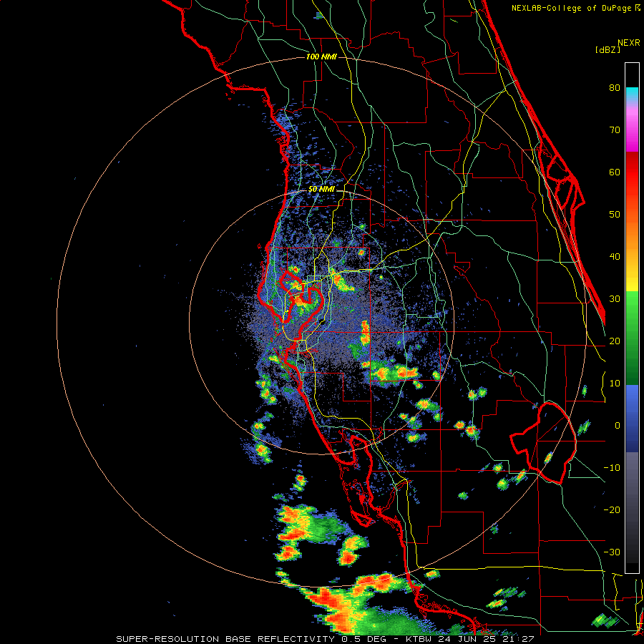Viewport: 644px width, 644px height.
Task: Click the 60 value on dBZ scale
Action: click(x=615, y=172)
